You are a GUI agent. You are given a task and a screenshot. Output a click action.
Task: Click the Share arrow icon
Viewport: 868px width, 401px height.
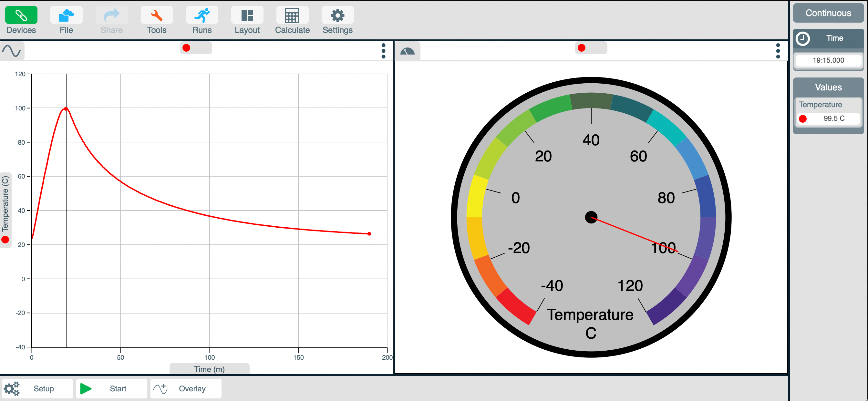point(111,15)
